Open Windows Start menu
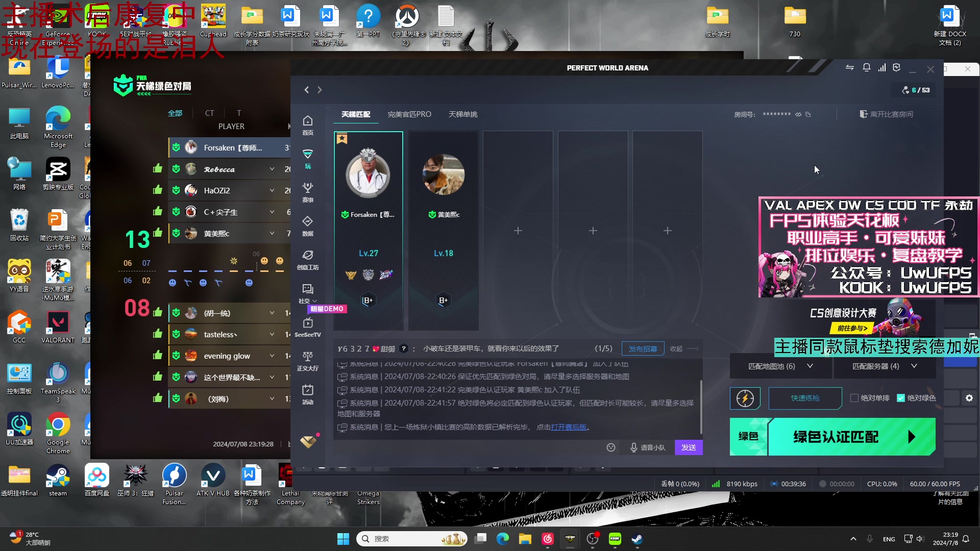Screen dimensions: 980x551 click(x=344, y=539)
